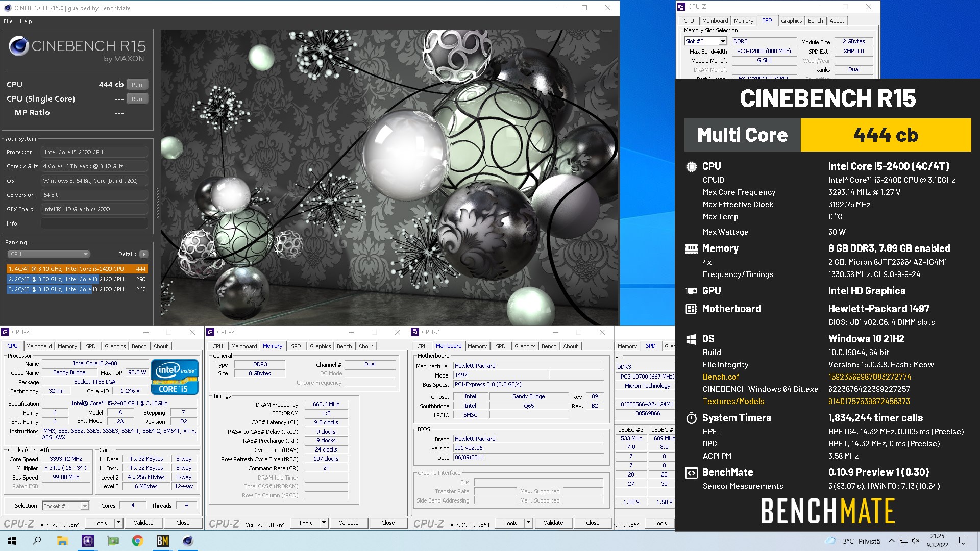Viewport: 980px width, 551px height.
Task: Open weather widget showing -3°C
Action: (852, 541)
